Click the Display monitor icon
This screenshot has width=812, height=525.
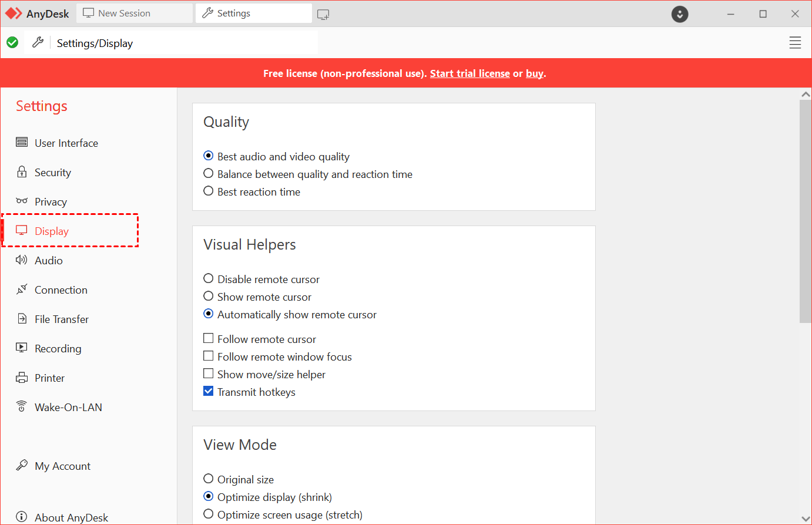pos(22,230)
